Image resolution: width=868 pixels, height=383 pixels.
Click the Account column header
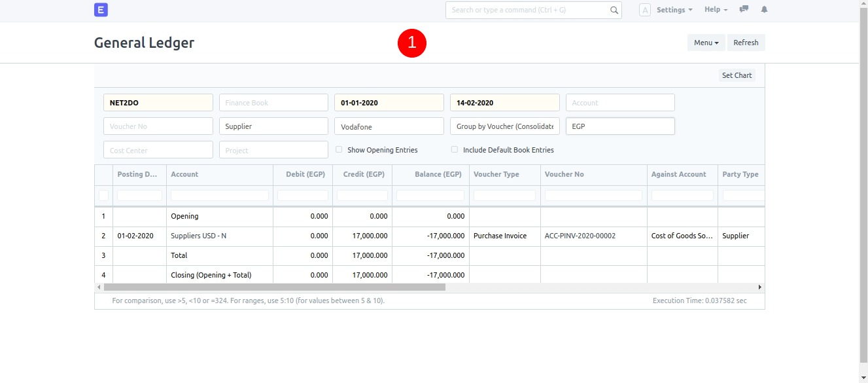pos(220,175)
